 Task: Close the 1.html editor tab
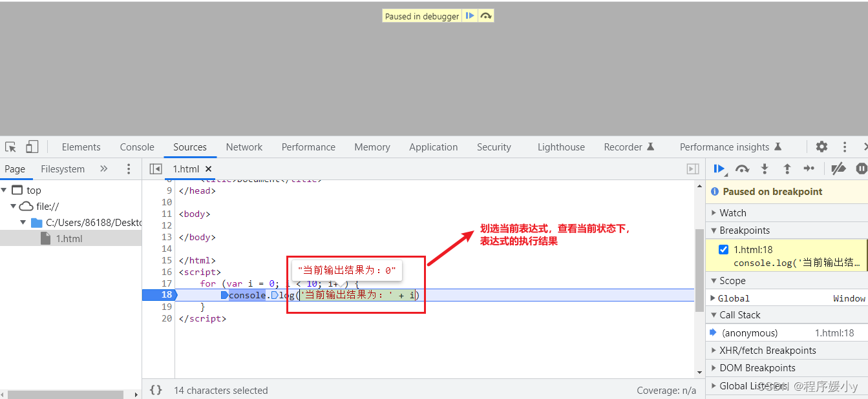pyautogui.click(x=208, y=169)
